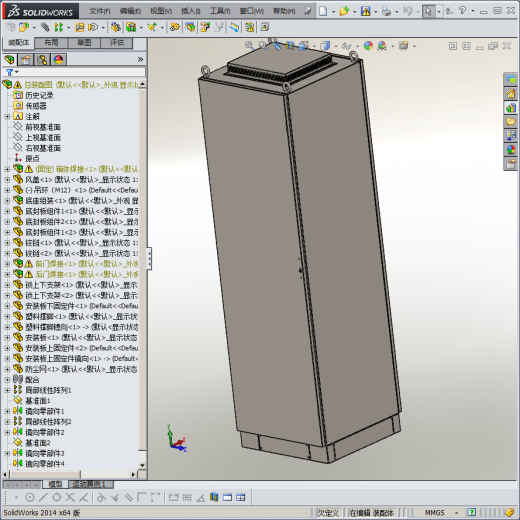This screenshot has width=520, height=520.
Task: Toggle the Hide/Show Items glasses icon
Action: pyautogui.click(x=347, y=46)
